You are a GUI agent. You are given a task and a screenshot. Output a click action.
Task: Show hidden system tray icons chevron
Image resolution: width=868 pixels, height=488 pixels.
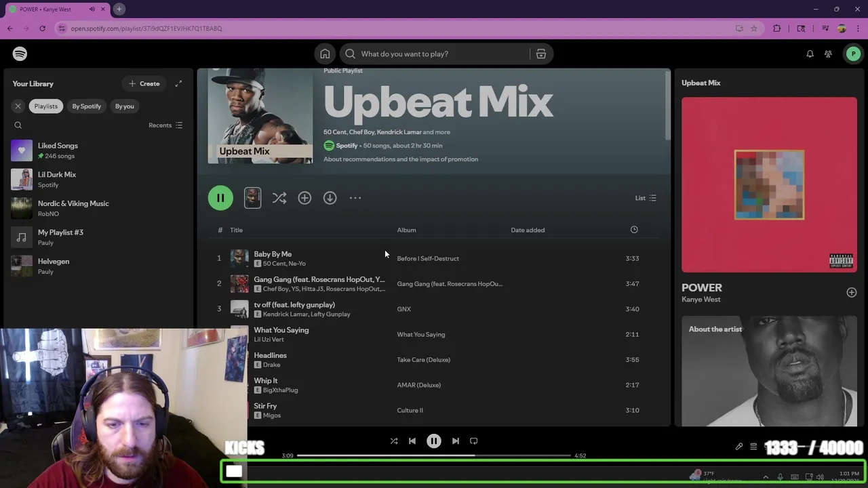[x=766, y=477]
